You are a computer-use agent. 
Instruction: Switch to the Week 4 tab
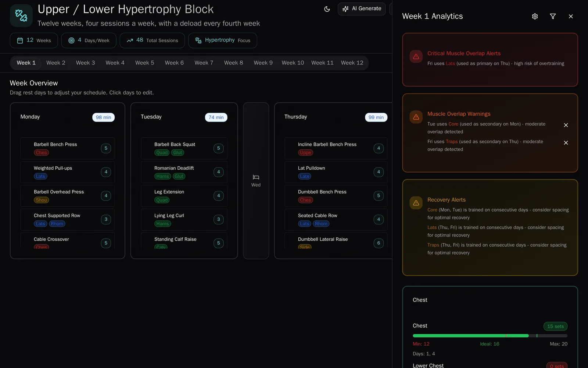point(115,63)
